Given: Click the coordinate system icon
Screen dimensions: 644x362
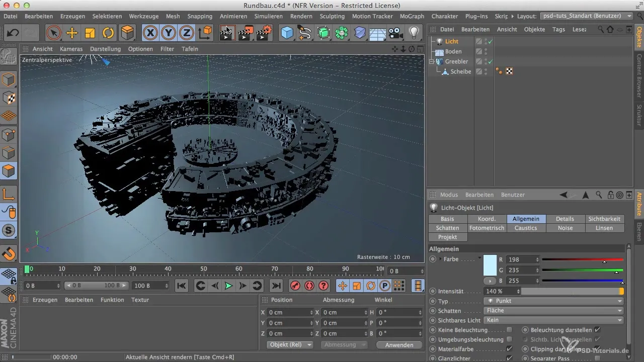Looking at the screenshot, I should [205, 33].
